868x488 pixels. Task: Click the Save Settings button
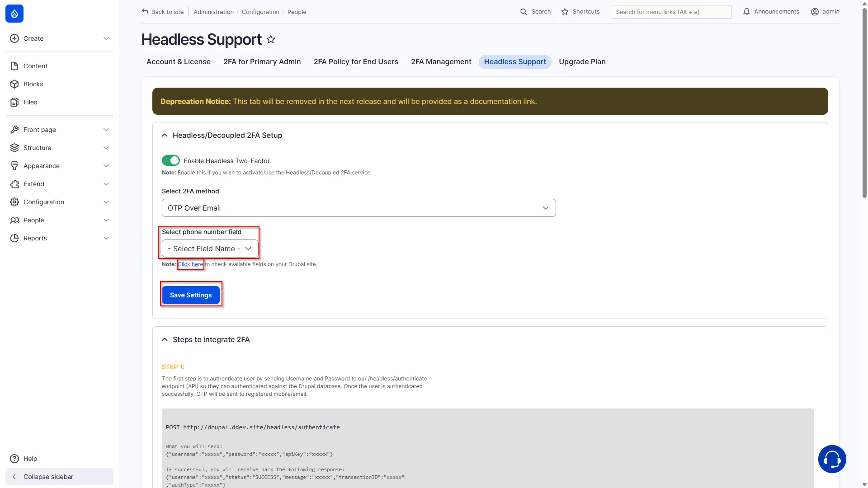tap(191, 295)
